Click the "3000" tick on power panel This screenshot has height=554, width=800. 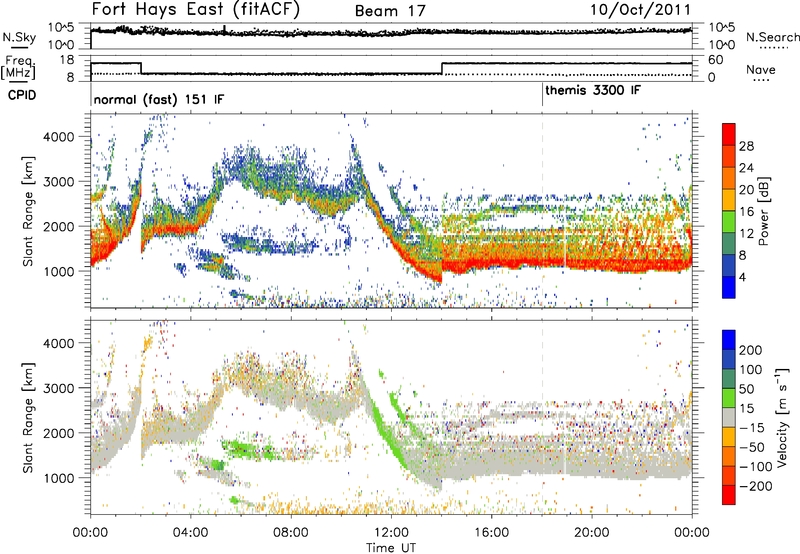(x=58, y=182)
